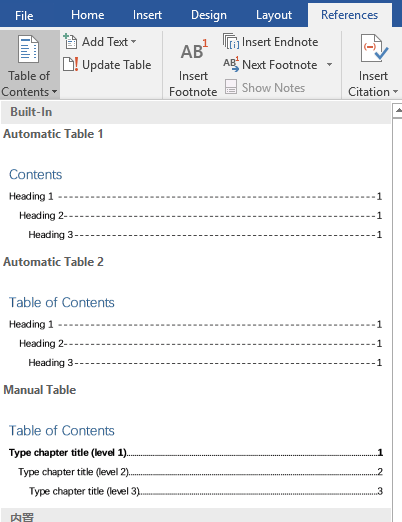Go to the Design tab

(x=209, y=15)
